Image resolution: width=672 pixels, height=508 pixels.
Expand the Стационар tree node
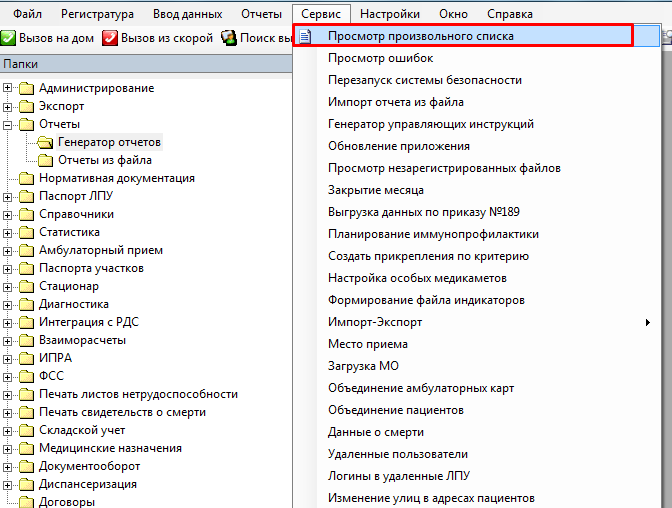click(x=7, y=287)
